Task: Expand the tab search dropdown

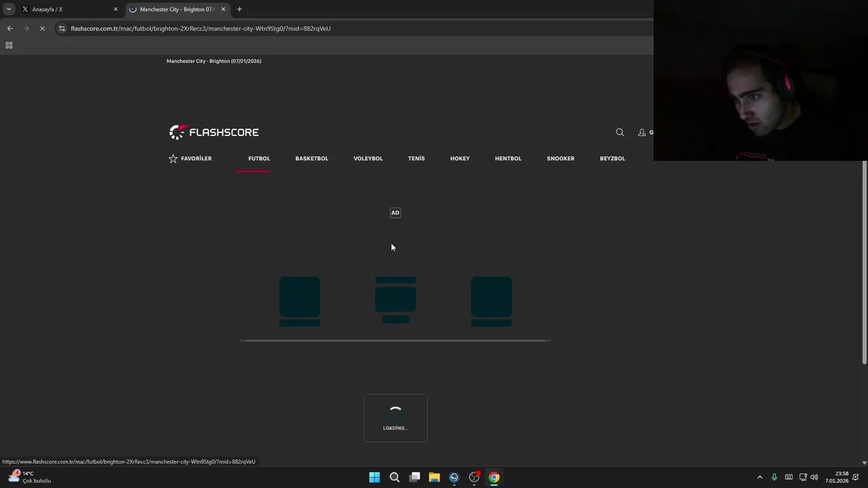Action: tap(9, 9)
